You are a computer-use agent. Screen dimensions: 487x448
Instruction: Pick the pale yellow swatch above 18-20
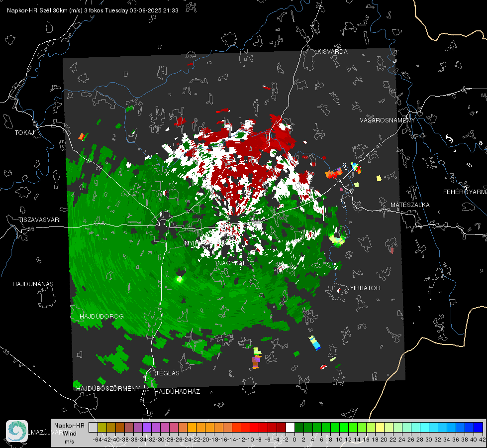(380, 427)
